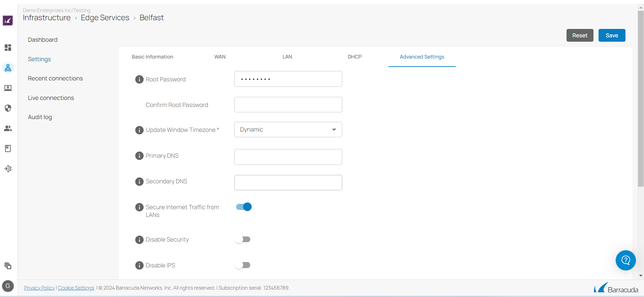Click the vertical page scrollbar thumb

pyautogui.click(x=641, y=99)
